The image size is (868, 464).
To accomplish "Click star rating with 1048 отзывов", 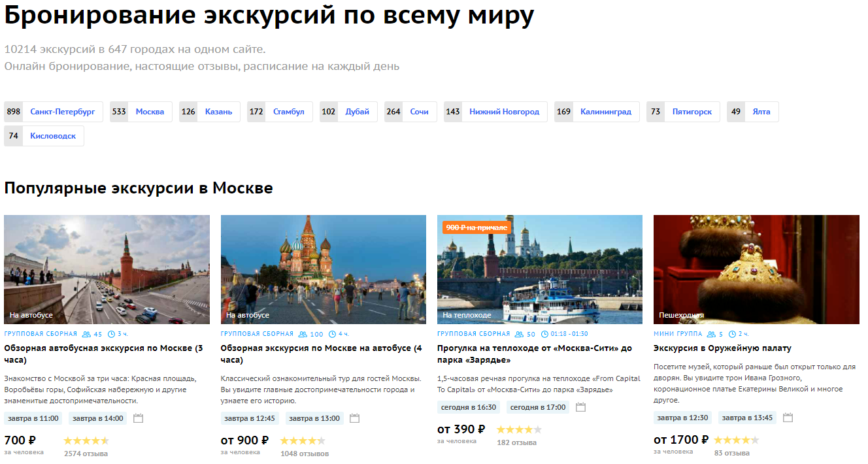I will point(303,440).
